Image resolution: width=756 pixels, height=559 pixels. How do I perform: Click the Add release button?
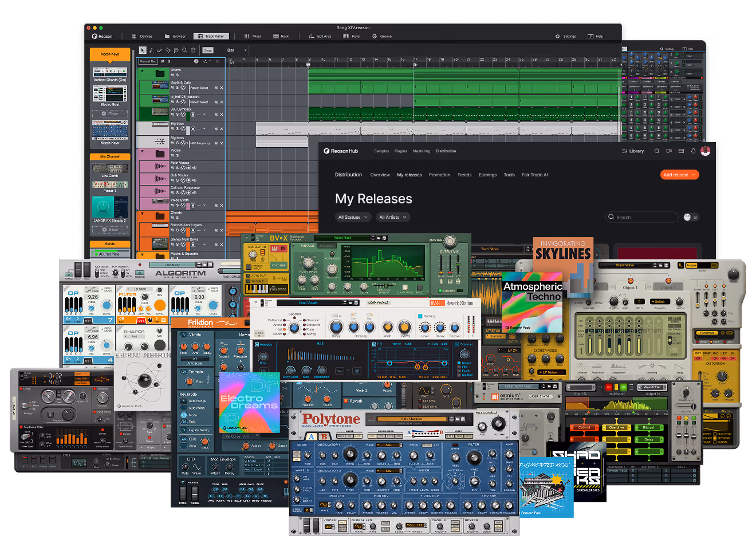coord(680,175)
